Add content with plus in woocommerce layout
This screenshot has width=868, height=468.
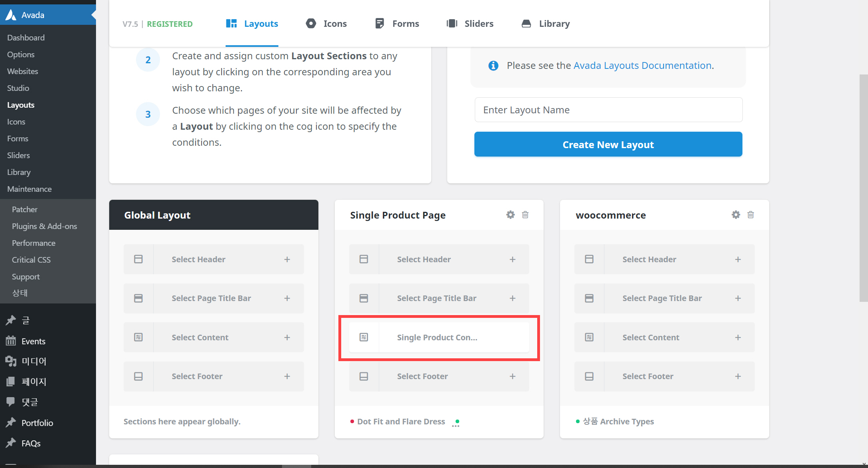tap(738, 337)
